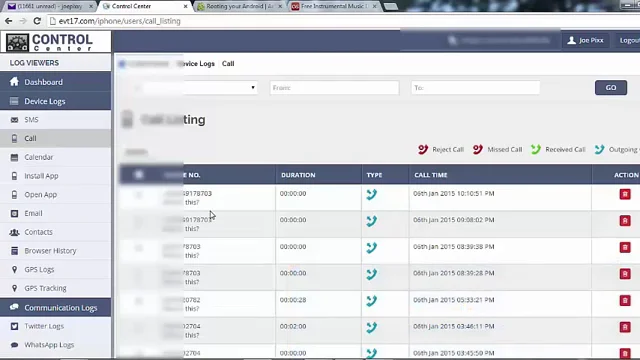640x360 pixels.
Task: Check the row for the 10:10:51 PM call
Action: [x=138, y=195]
